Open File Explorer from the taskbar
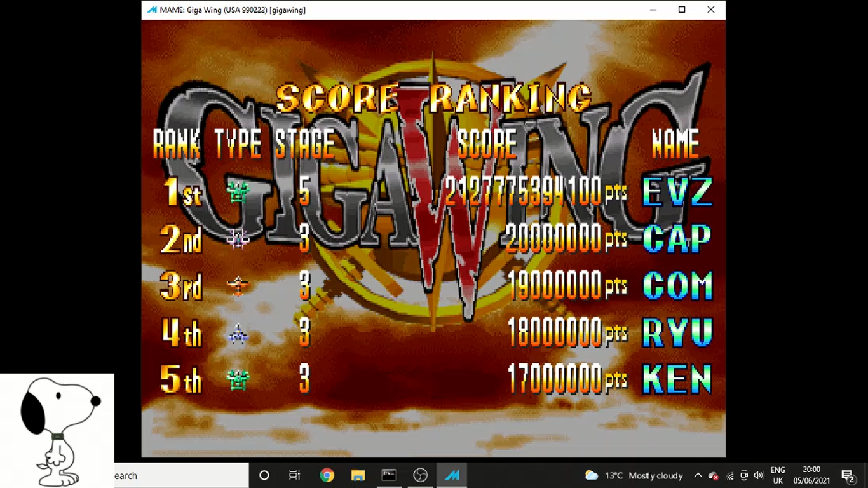Image resolution: width=868 pixels, height=488 pixels. point(358,475)
